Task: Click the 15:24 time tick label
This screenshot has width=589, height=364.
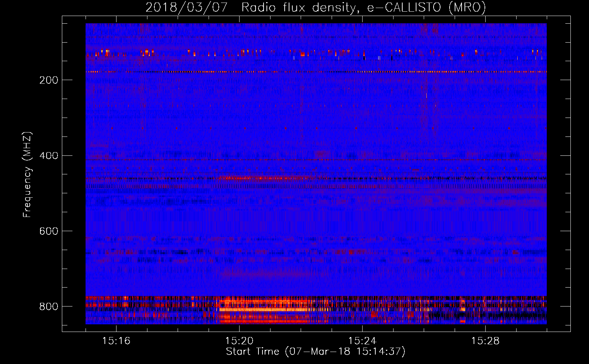Action: tap(362, 341)
